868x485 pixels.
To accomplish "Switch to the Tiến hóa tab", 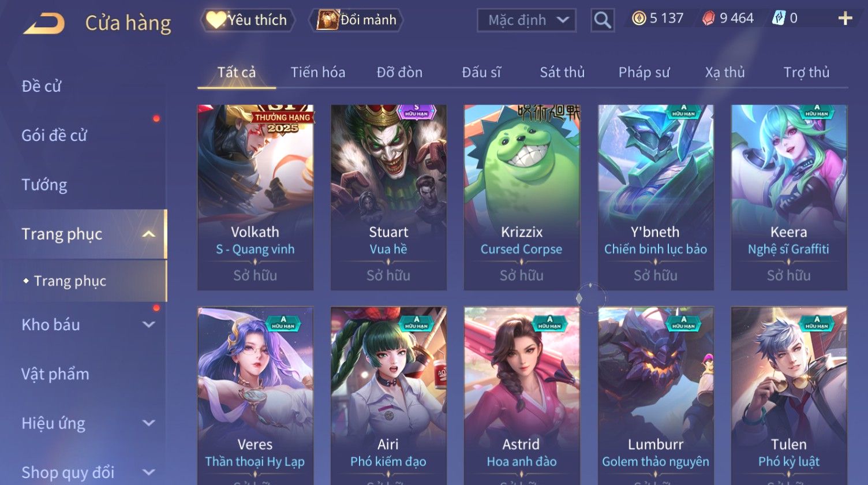I will pos(318,72).
